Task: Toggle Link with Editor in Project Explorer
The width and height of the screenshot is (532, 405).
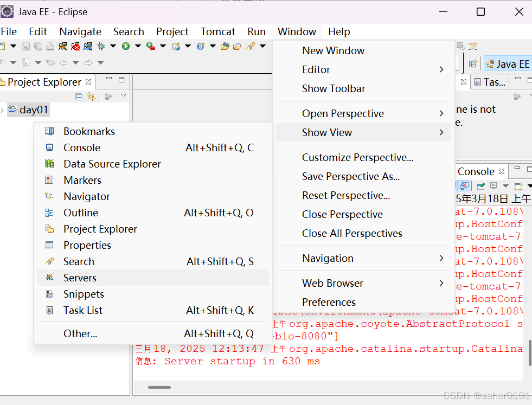Action: point(91,97)
